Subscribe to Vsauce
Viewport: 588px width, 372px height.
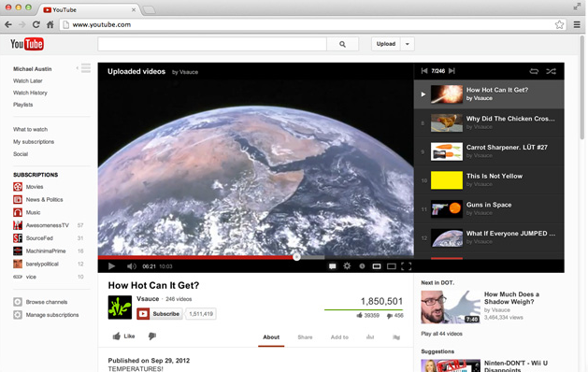pos(159,314)
